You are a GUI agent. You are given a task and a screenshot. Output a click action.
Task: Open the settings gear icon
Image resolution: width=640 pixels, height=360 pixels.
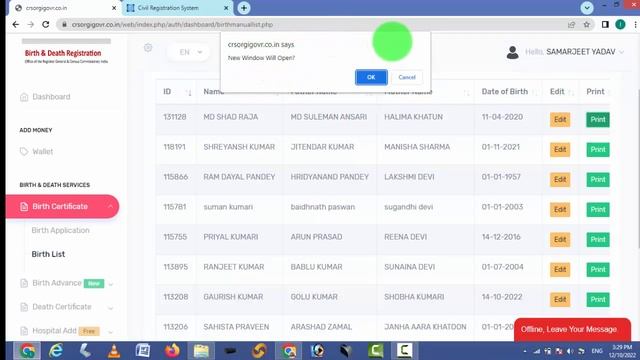148,48
